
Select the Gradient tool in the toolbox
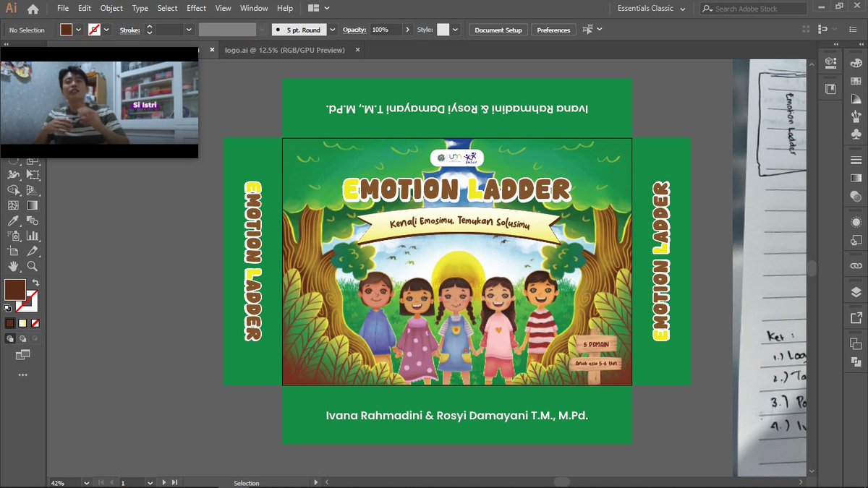(x=33, y=205)
